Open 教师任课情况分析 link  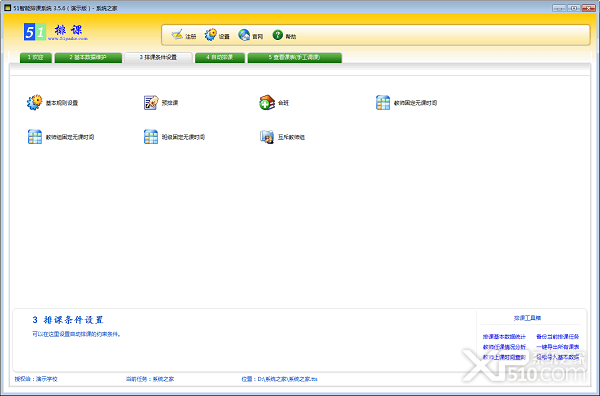pyautogui.click(x=504, y=347)
